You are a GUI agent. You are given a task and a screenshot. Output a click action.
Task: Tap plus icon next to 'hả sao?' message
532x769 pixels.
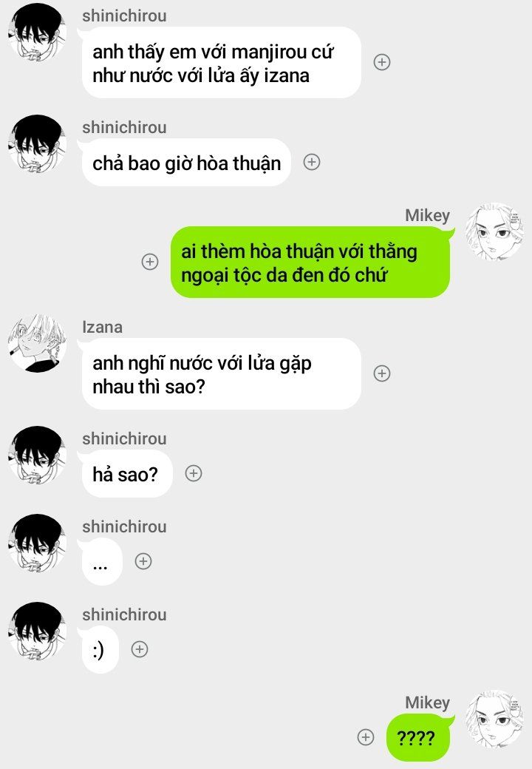[x=194, y=473]
